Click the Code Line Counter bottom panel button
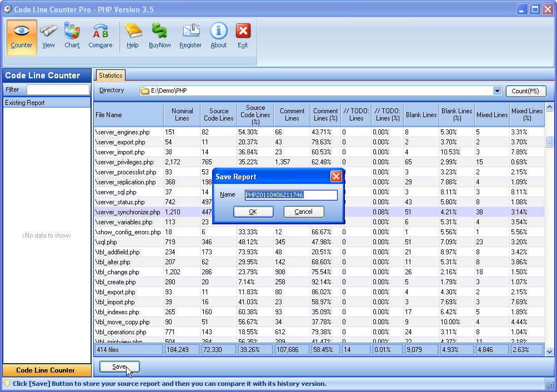This screenshot has height=392, width=557. coord(47,370)
